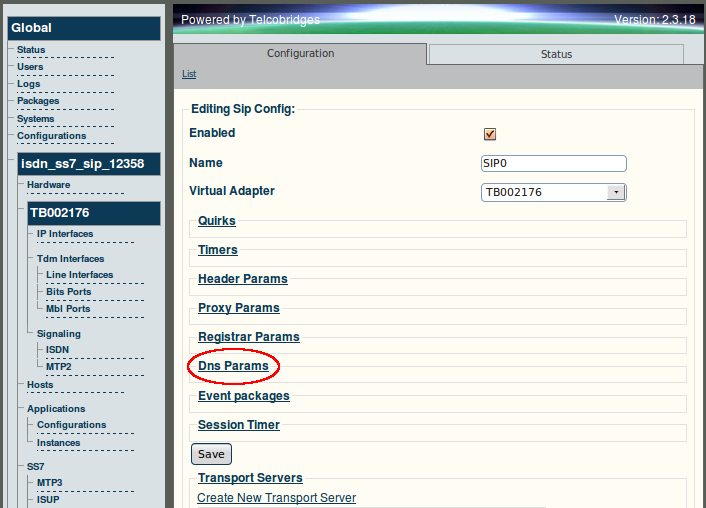This screenshot has height=508, width=706.
Task: Click the Name input field
Action: pyautogui.click(x=553, y=163)
